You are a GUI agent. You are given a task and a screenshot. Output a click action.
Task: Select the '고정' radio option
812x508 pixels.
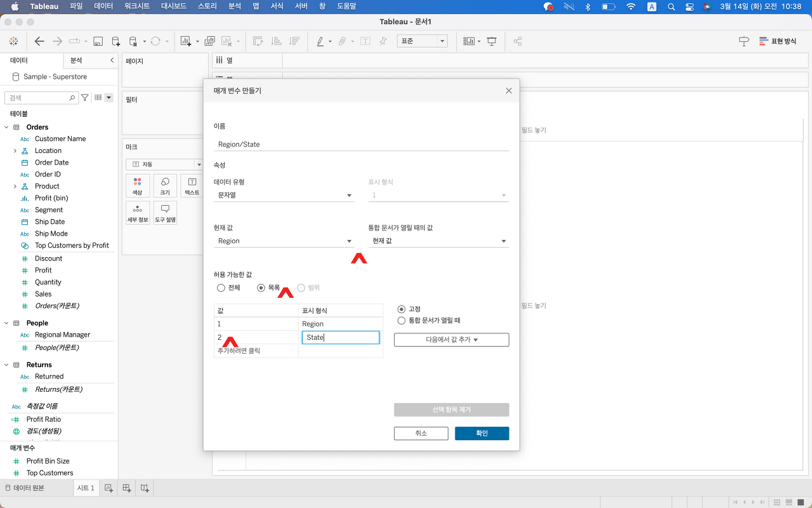pyautogui.click(x=401, y=309)
